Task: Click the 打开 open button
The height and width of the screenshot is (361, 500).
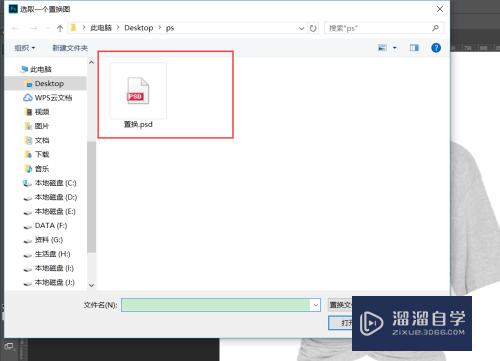Action: click(x=341, y=323)
